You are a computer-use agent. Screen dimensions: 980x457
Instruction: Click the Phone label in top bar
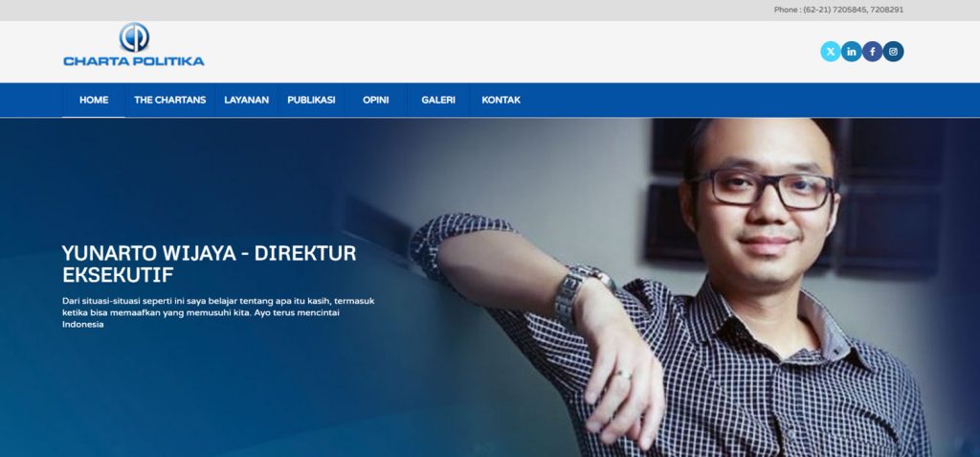(787, 10)
